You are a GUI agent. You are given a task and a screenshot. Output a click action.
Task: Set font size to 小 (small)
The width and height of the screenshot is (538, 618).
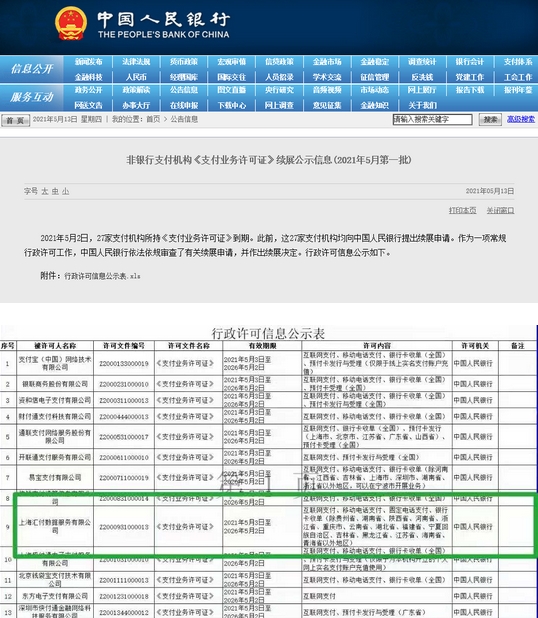click(65, 191)
